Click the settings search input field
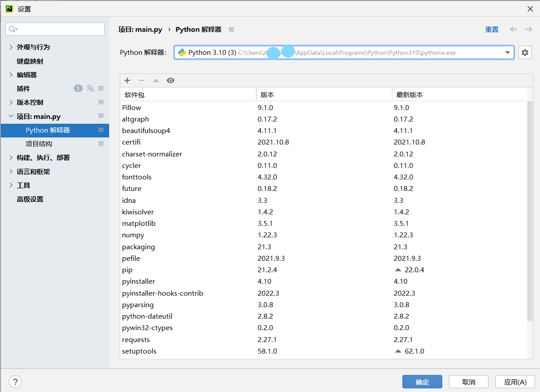540x392 pixels. click(x=55, y=29)
